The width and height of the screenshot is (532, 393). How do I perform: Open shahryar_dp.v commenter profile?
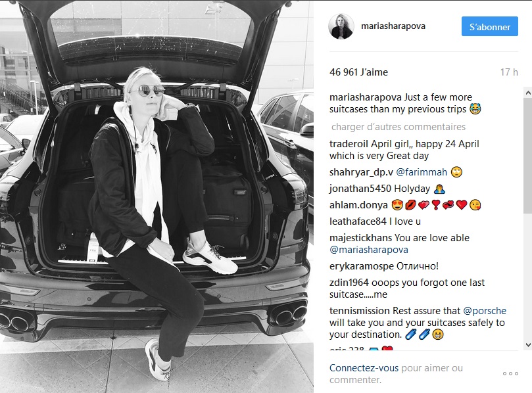[x=361, y=172]
